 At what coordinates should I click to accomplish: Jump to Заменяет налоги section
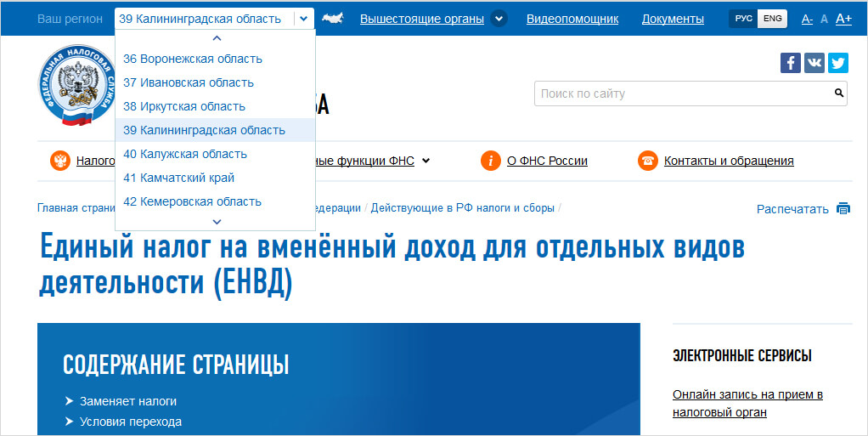pos(128,401)
